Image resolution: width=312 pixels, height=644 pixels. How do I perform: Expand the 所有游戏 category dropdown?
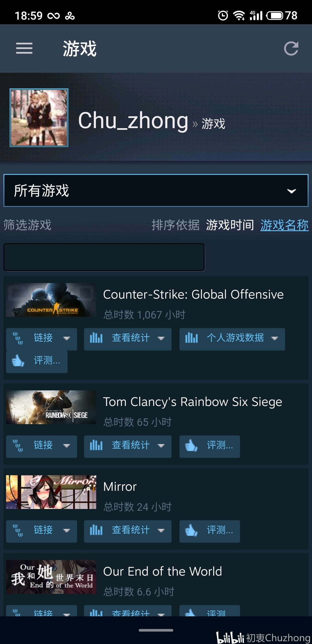coord(156,190)
